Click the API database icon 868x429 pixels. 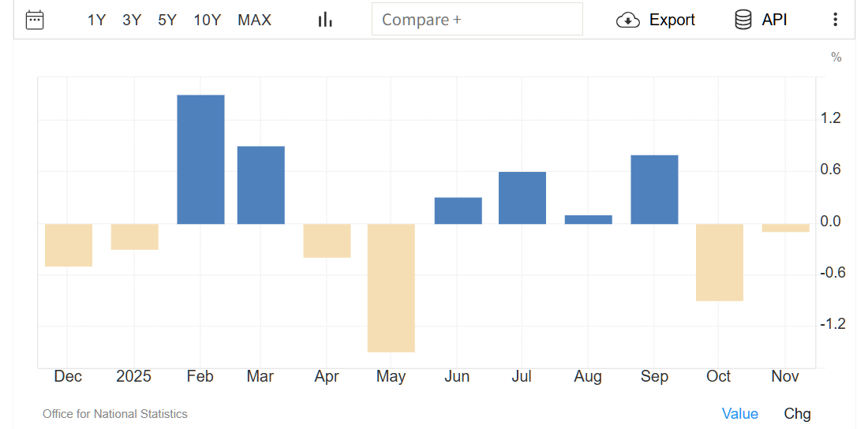pyautogui.click(x=743, y=20)
